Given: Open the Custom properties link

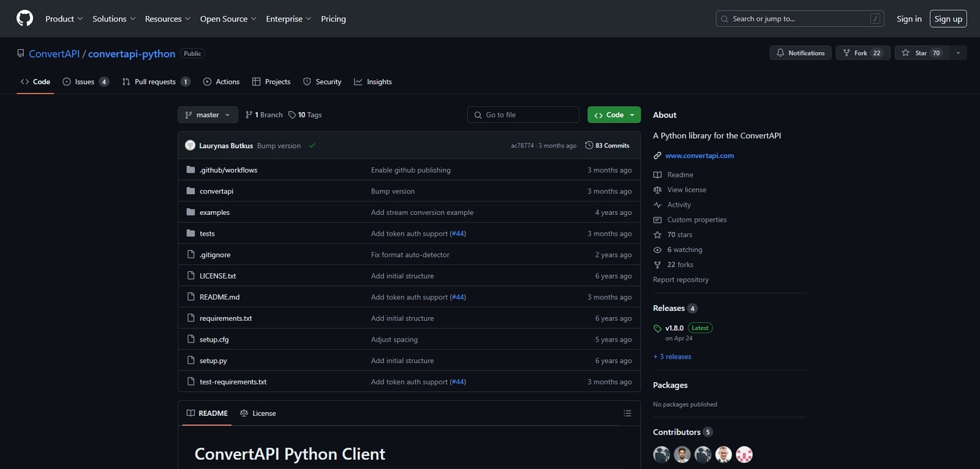Looking at the screenshot, I should (x=697, y=220).
